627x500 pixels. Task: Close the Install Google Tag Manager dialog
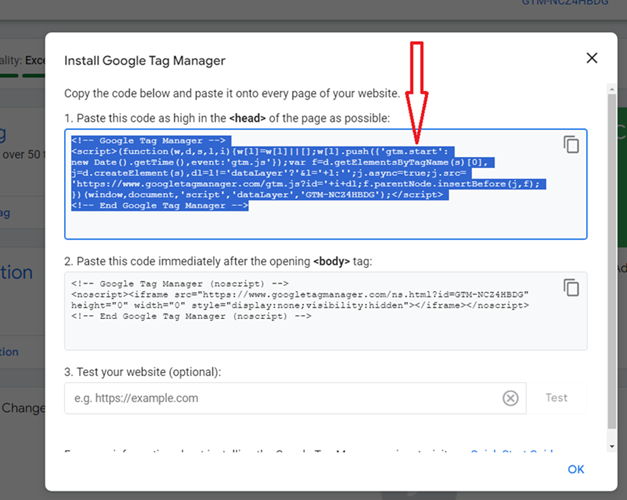click(592, 58)
